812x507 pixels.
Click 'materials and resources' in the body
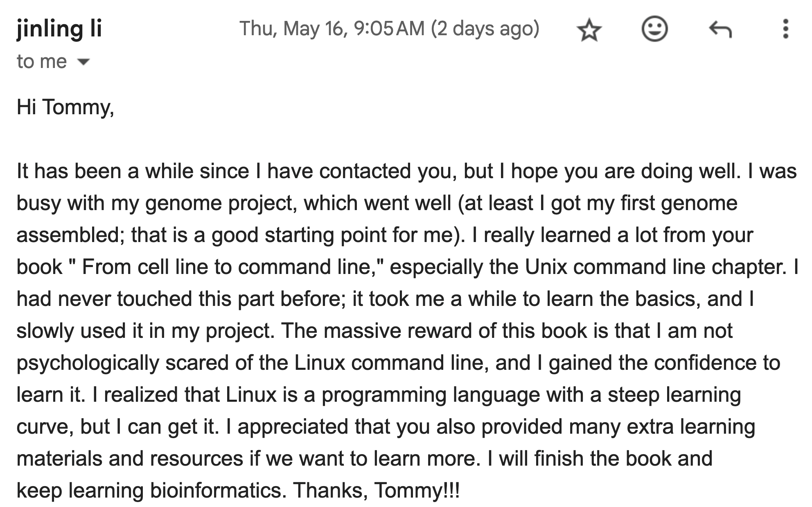[130, 458]
